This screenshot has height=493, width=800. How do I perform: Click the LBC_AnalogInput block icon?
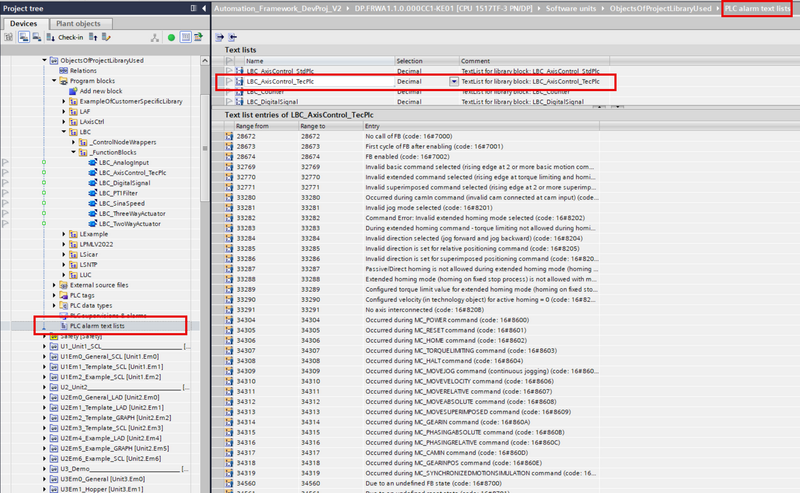pos(92,162)
